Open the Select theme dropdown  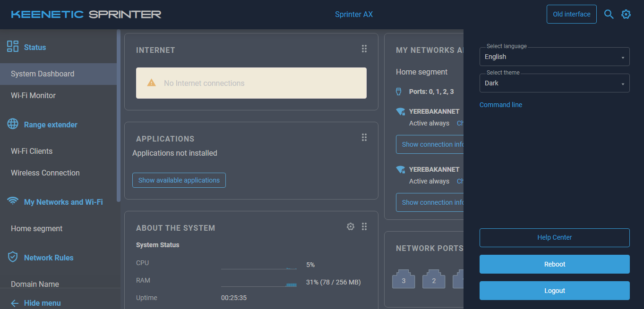coord(555,83)
